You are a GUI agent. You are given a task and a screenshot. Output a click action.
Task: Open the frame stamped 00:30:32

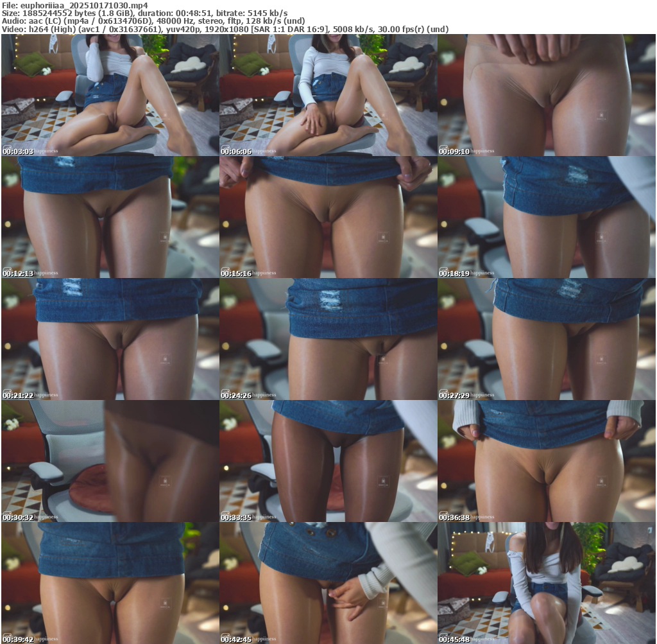[110, 461]
